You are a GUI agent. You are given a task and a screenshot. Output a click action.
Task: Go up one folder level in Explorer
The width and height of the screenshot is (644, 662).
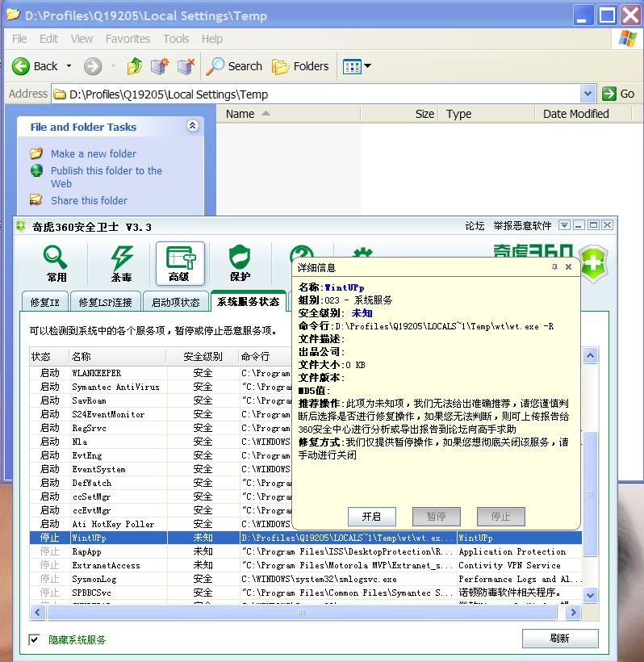(x=135, y=66)
